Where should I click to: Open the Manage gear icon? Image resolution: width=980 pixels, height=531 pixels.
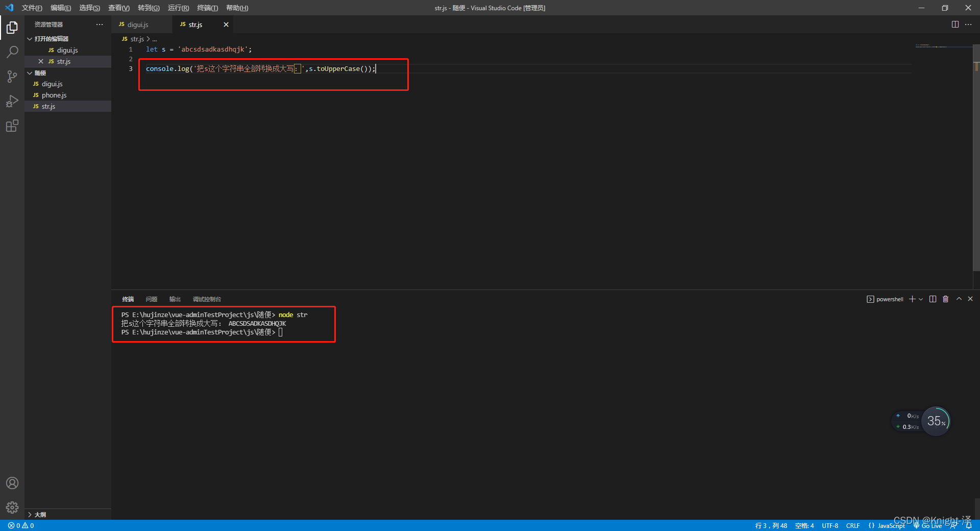[12, 507]
